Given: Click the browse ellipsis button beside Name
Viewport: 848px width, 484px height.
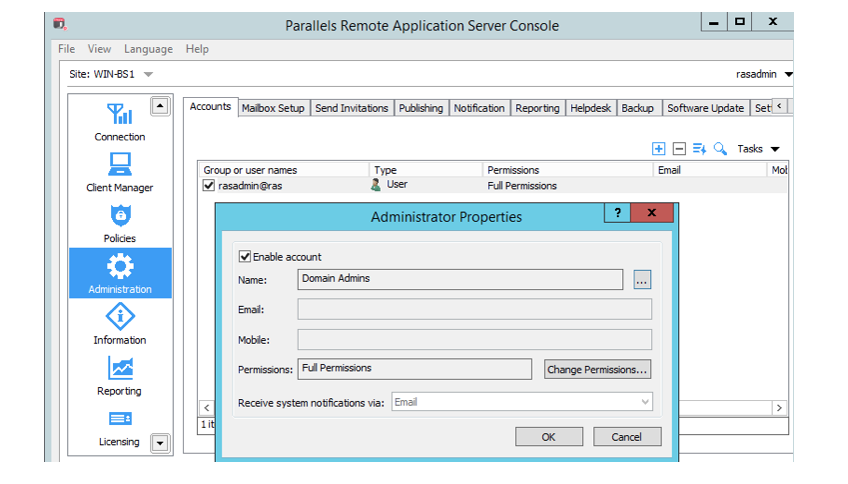Looking at the screenshot, I should [x=642, y=280].
